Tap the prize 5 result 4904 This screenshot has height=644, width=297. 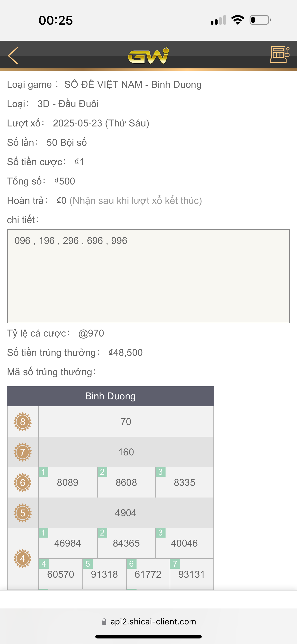tap(126, 513)
